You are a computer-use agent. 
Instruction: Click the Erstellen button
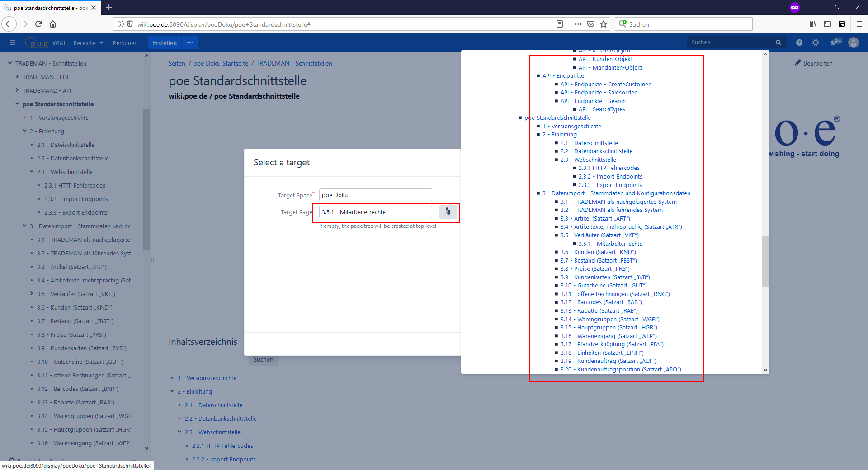click(x=165, y=43)
